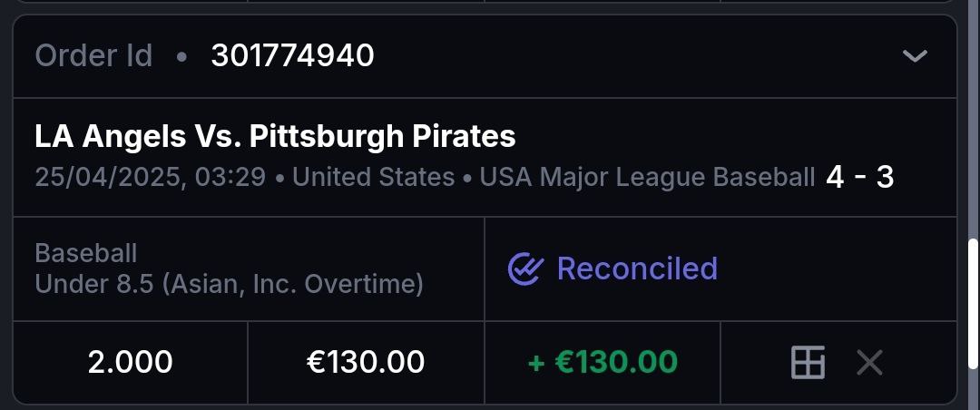This screenshot has height=410, width=980.
Task: Click the green + €130.00 profit value
Action: point(603,363)
